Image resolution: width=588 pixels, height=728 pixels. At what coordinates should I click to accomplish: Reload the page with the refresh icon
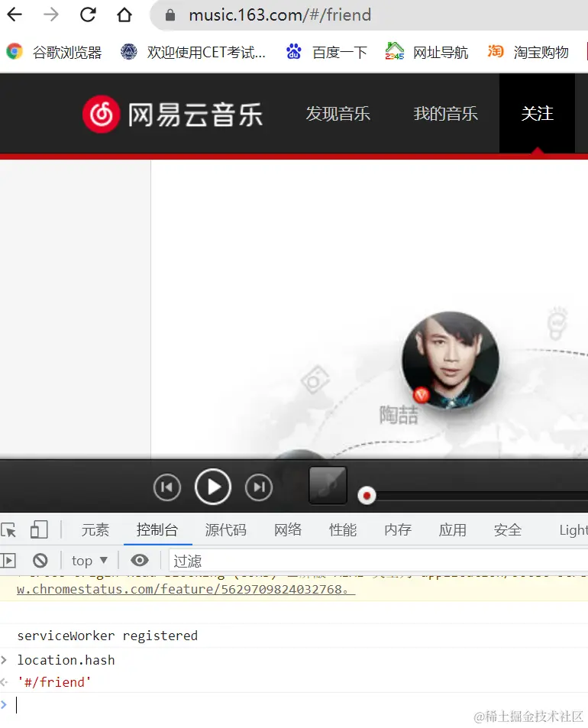click(x=88, y=15)
